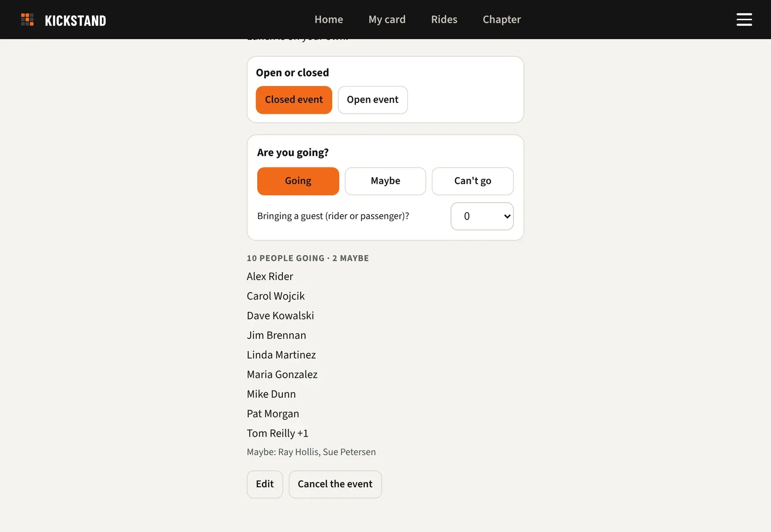
Task: Click the Open or closed heading
Action: tap(292, 73)
